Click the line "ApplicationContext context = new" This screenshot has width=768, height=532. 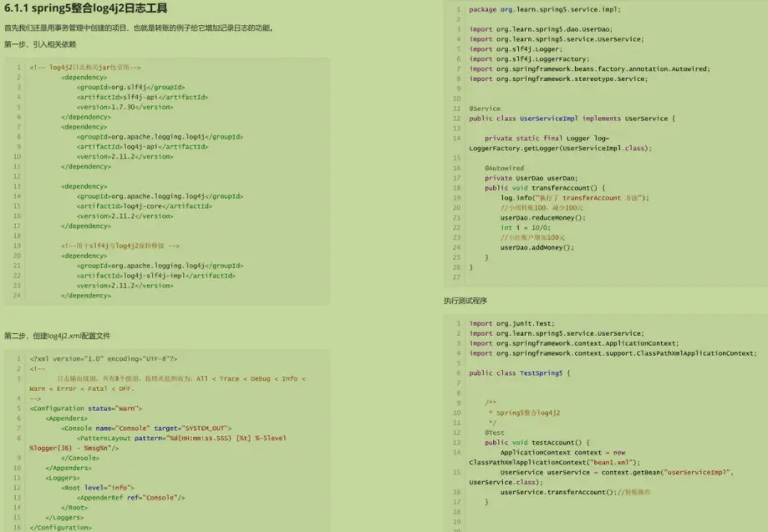[562, 452]
